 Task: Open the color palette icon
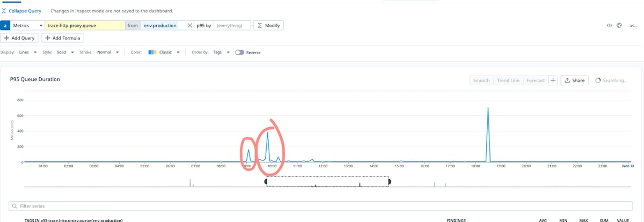click(619, 26)
